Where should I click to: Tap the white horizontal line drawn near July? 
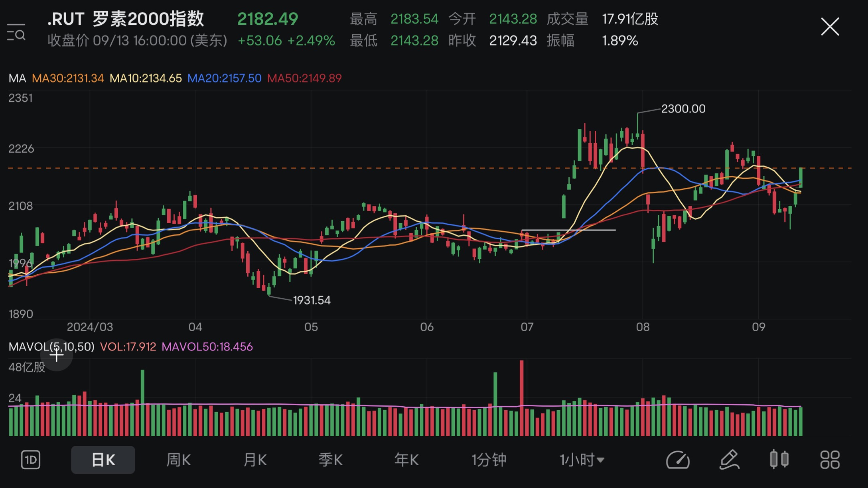[568, 230]
